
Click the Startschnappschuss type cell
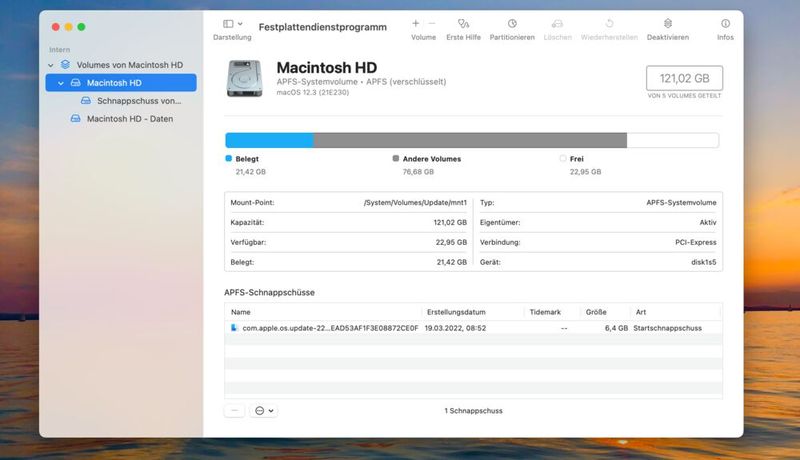[x=667, y=328]
